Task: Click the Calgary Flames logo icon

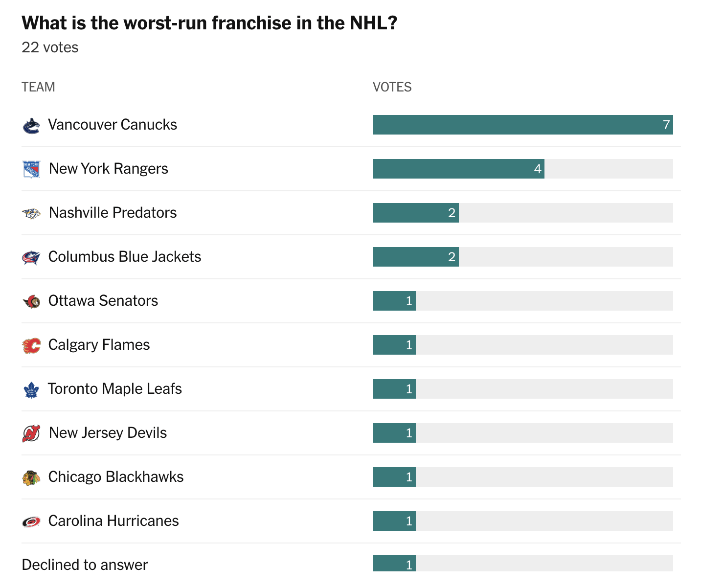Action: click(31, 345)
